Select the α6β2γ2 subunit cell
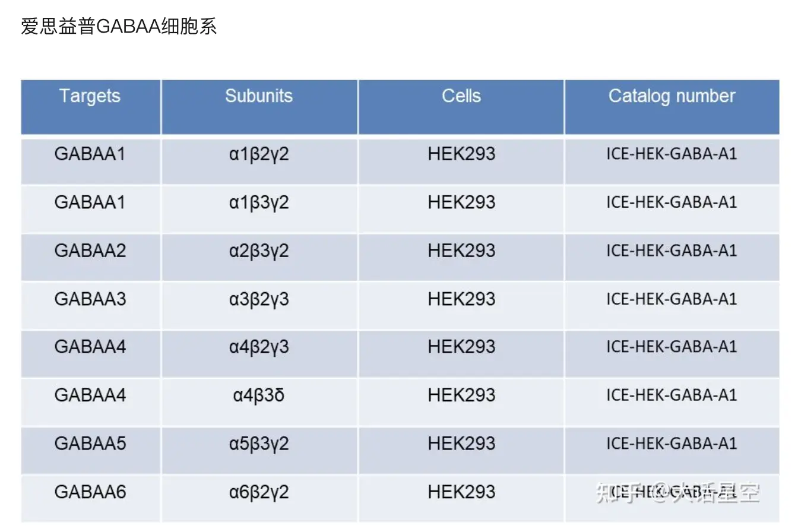 (259, 499)
